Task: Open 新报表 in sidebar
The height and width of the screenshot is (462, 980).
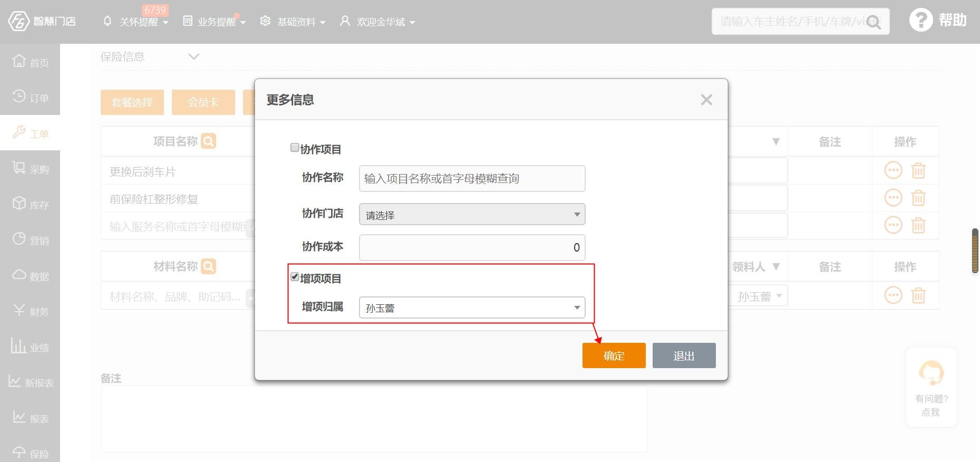Action: (30, 382)
